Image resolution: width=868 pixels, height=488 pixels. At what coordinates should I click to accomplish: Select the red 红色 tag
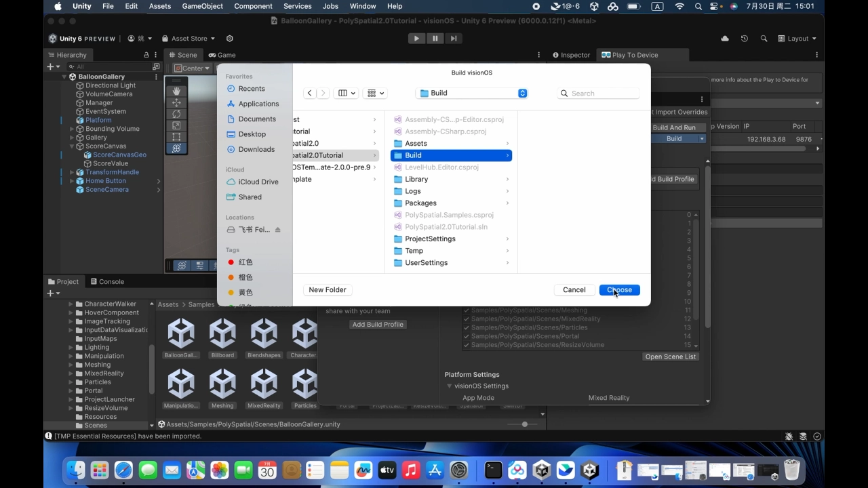point(240,262)
